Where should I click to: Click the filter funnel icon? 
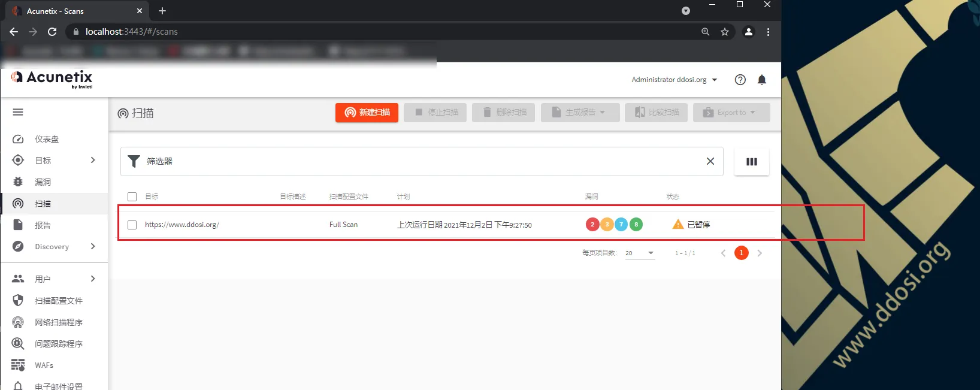tap(134, 161)
